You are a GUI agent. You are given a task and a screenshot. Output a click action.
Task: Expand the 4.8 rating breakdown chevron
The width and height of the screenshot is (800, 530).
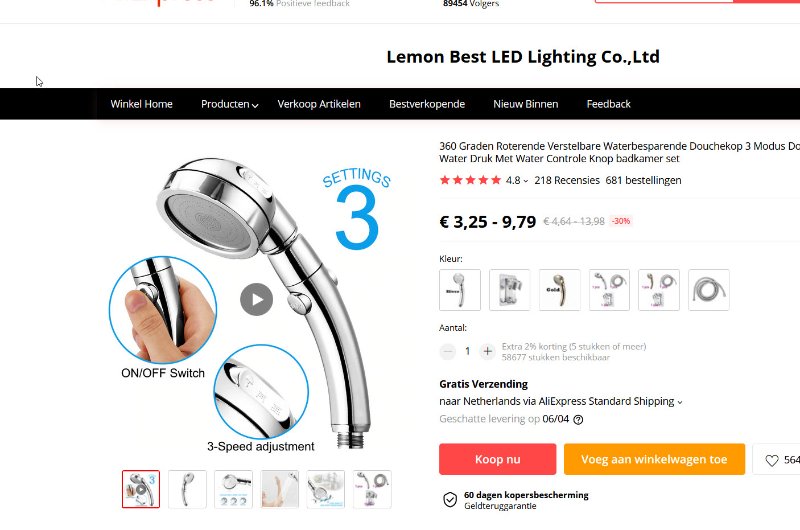[x=526, y=181]
